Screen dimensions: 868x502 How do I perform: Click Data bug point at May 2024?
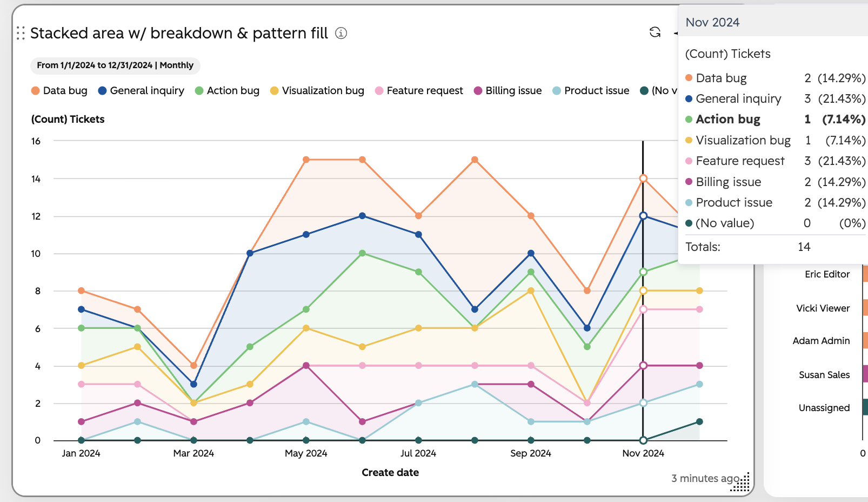tap(306, 160)
